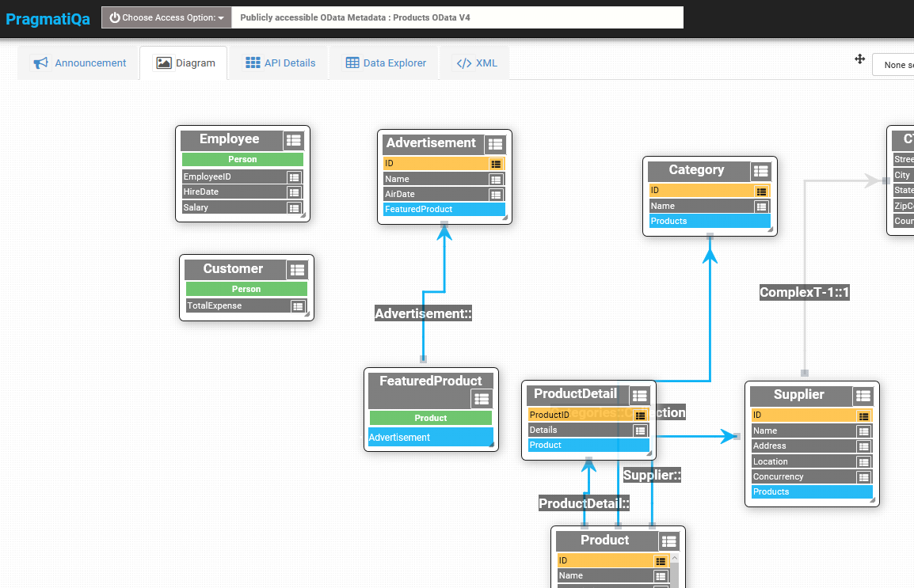Click the move/pan crosshair icon
Screen dimensions: 914x588
(860, 59)
